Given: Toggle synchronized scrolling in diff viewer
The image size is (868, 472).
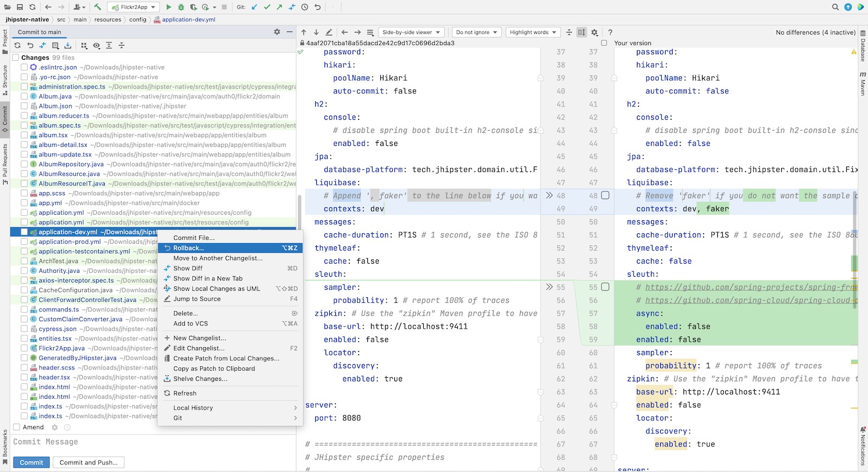Looking at the screenshot, I should 582,33.
